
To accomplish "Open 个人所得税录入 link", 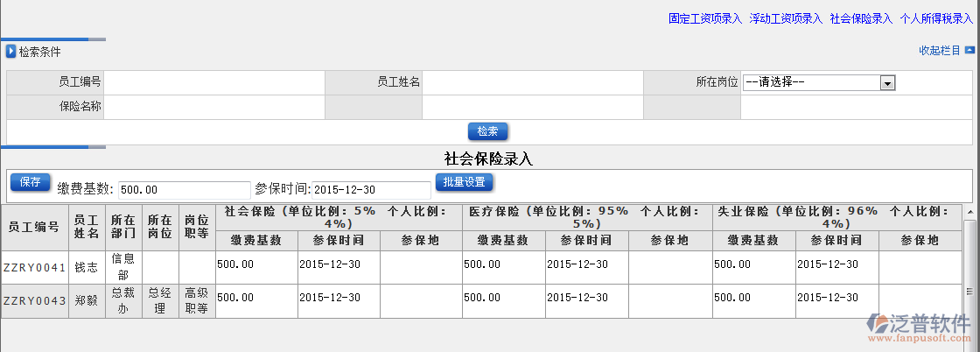I will (936, 18).
